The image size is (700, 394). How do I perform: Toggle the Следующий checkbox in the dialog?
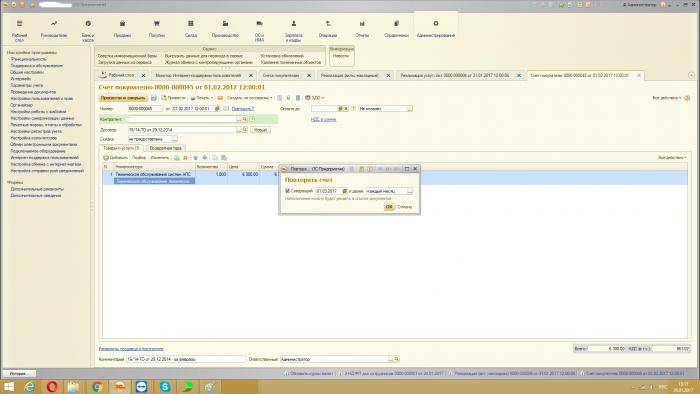point(288,191)
